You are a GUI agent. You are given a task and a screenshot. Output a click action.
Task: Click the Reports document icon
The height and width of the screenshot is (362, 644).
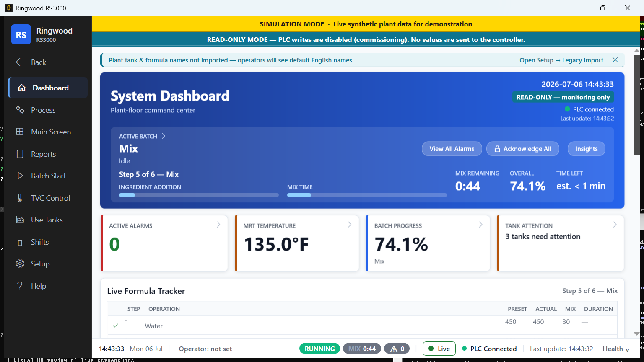[x=20, y=154]
